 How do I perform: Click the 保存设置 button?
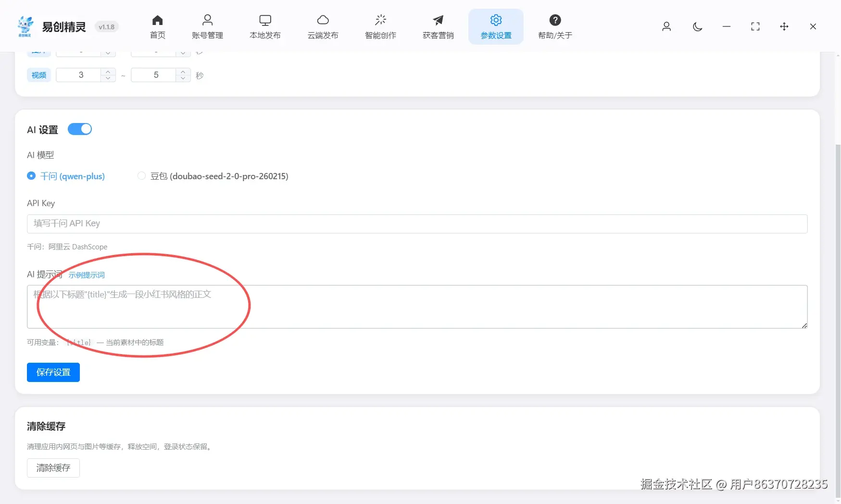click(x=53, y=372)
